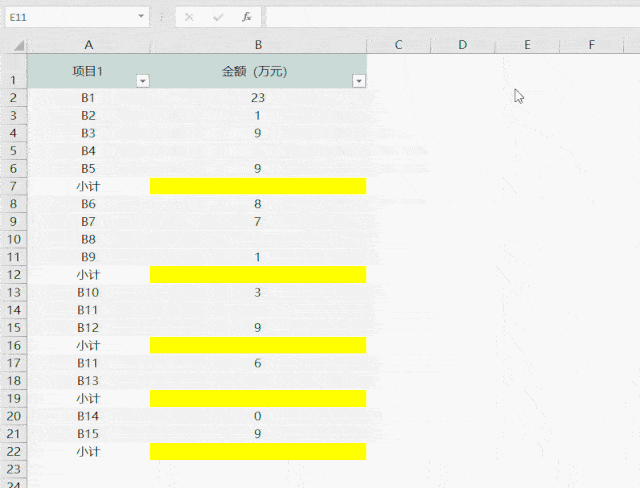Open the filter dropdown for 项目1 column
640x488 pixels.
(142, 81)
